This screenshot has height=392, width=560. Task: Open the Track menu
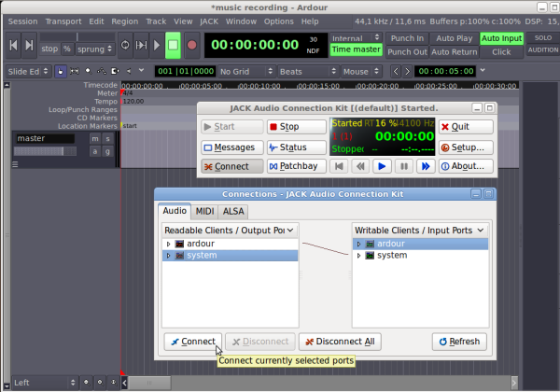pos(156,21)
